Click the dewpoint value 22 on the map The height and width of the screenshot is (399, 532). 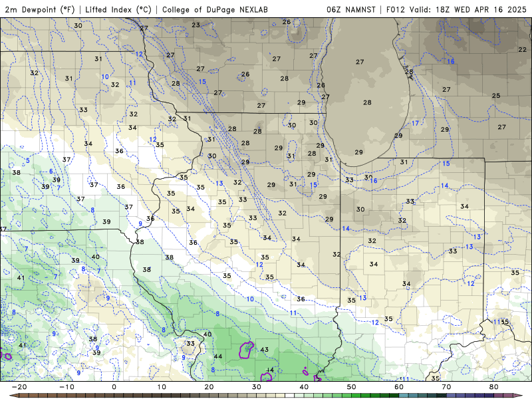point(523,49)
